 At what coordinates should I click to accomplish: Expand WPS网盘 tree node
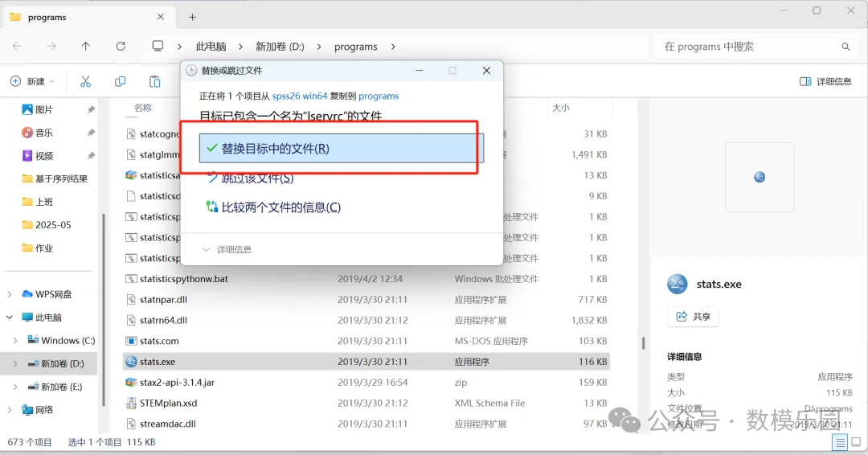coord(10,294)
